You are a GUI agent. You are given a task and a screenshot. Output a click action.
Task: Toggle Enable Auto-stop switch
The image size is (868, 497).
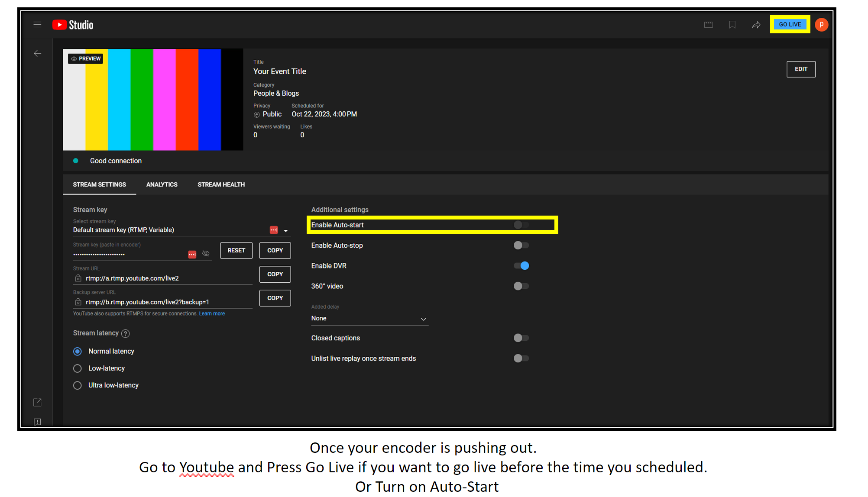[x=521, y=245]
